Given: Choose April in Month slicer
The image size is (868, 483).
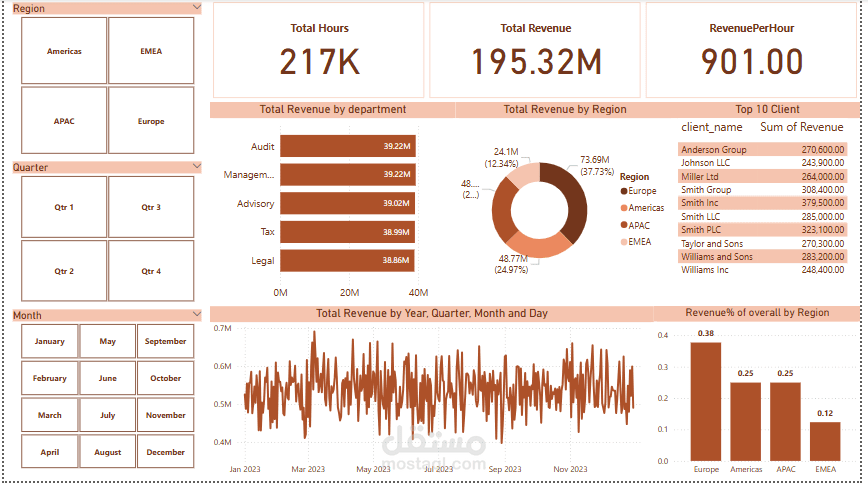Looking at the screenshot, I should [50, 451].
